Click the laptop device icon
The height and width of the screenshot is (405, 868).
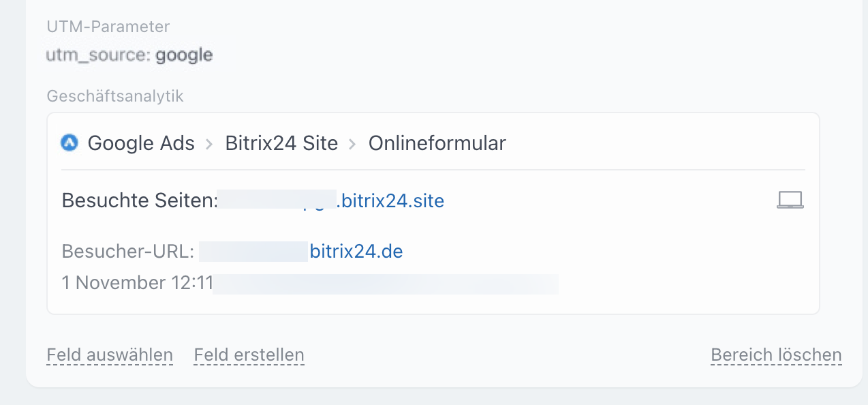coord(790,200)
